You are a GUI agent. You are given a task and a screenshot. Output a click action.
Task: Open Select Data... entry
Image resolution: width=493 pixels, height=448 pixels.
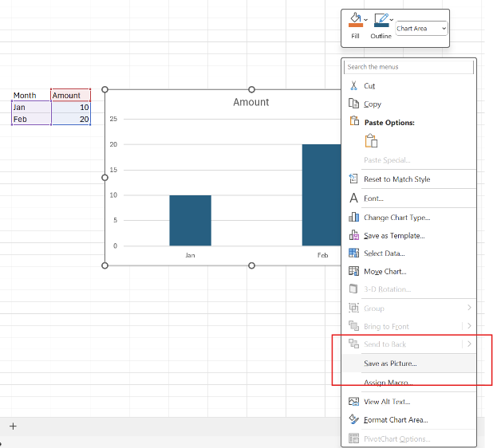pos(385,253)
